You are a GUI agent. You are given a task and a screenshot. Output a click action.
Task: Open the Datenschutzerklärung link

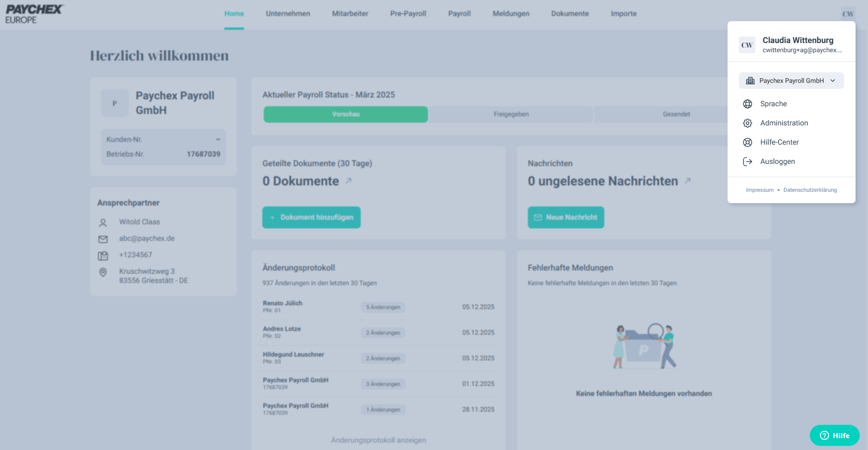(810, 190)
